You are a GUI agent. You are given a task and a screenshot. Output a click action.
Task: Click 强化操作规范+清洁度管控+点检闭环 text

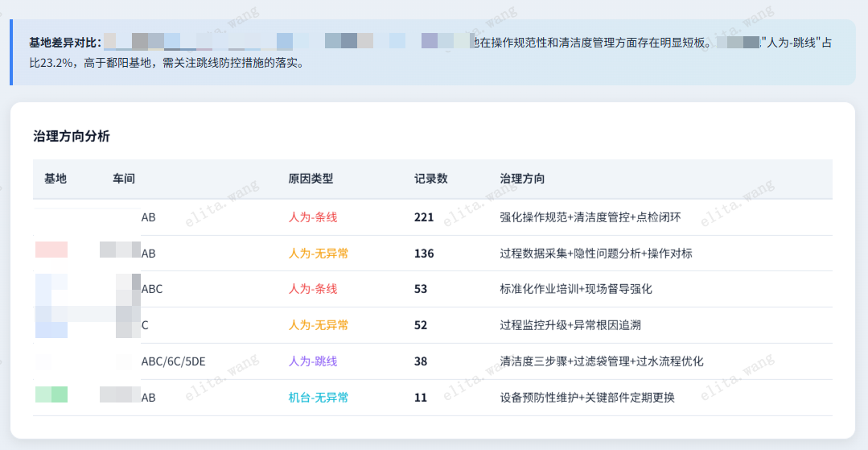click(x=590, y=217)
